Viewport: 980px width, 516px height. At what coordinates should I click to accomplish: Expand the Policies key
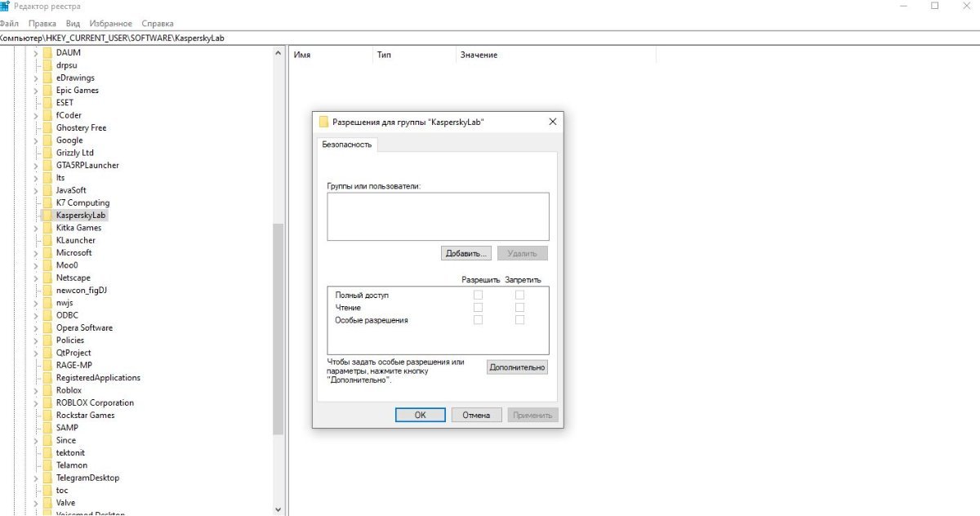pos(36,340)
